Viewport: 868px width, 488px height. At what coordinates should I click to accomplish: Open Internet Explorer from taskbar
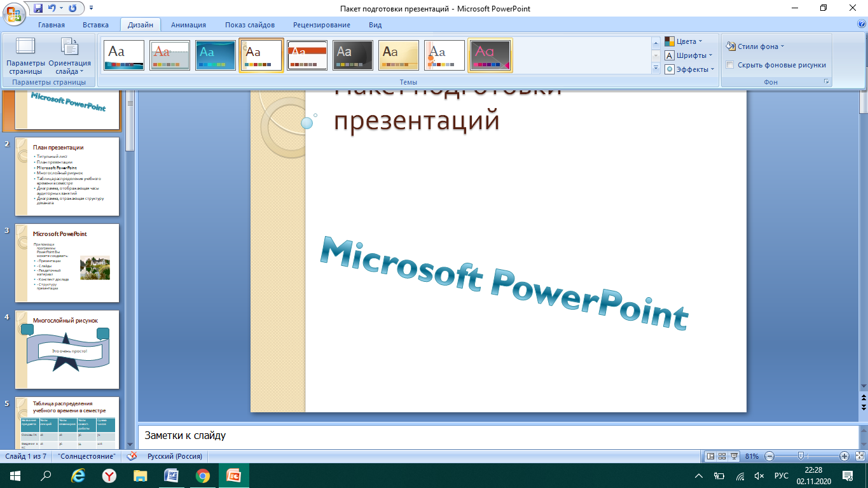coord(79,475)
